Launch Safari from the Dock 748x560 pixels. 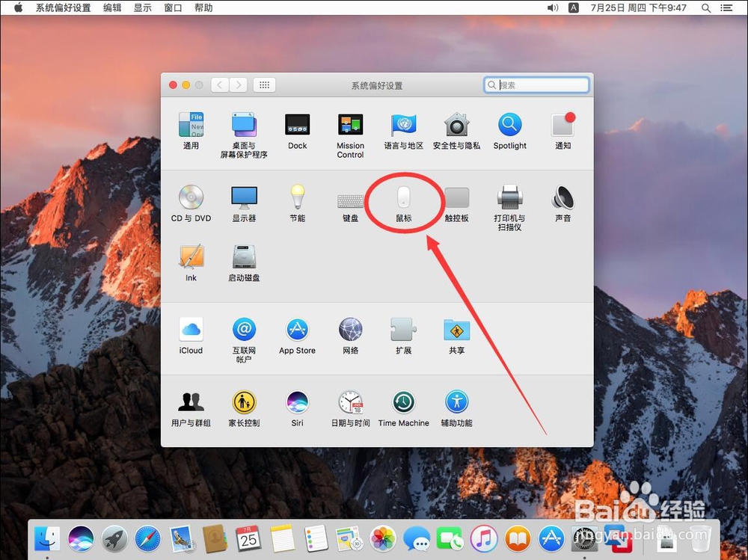click(148, 538)
